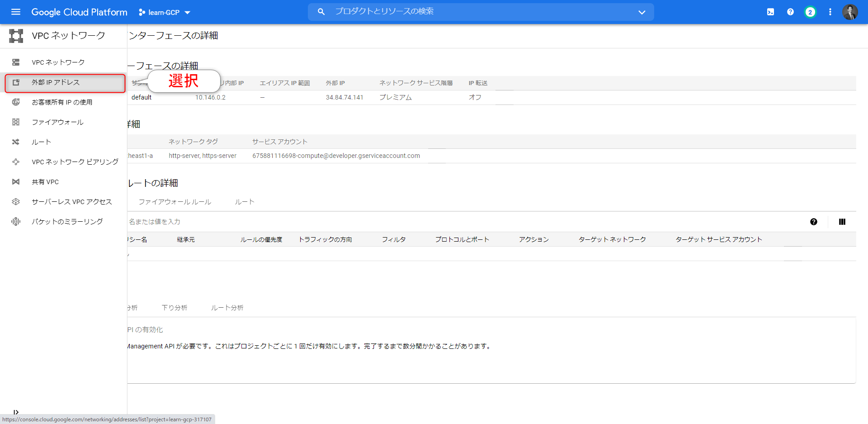Open パケットのミラーリング sidebar item

(x=63, y=222)
